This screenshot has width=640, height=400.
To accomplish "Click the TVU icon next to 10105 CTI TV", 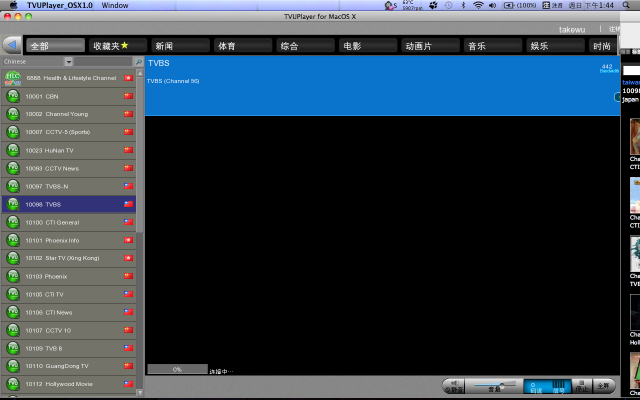I will coord(13,294).
